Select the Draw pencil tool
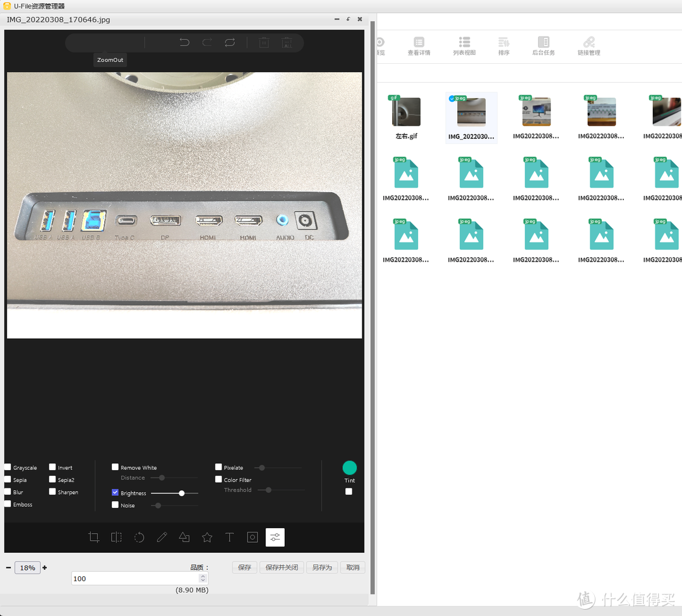Image resolution: width=682 pixels, height=616 pixels. click(x=162, y=537)
